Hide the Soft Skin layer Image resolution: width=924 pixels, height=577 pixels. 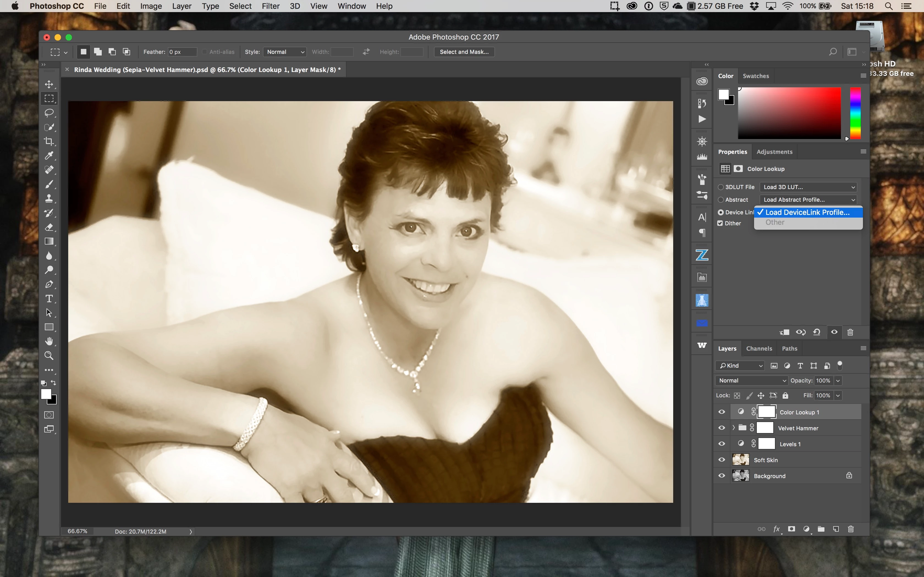pyautogui.click(x=722, y=460)
